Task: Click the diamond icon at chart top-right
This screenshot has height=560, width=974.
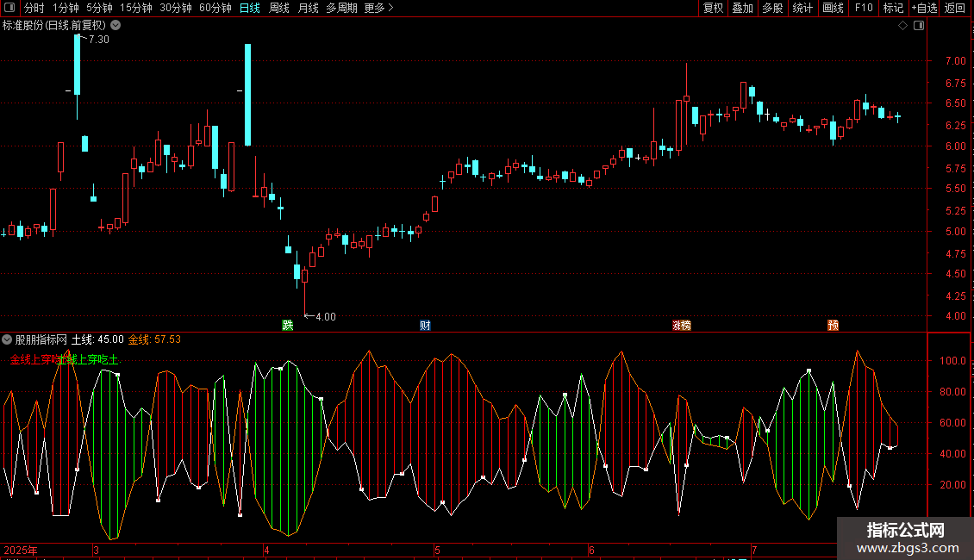Action: click(903, 26)
